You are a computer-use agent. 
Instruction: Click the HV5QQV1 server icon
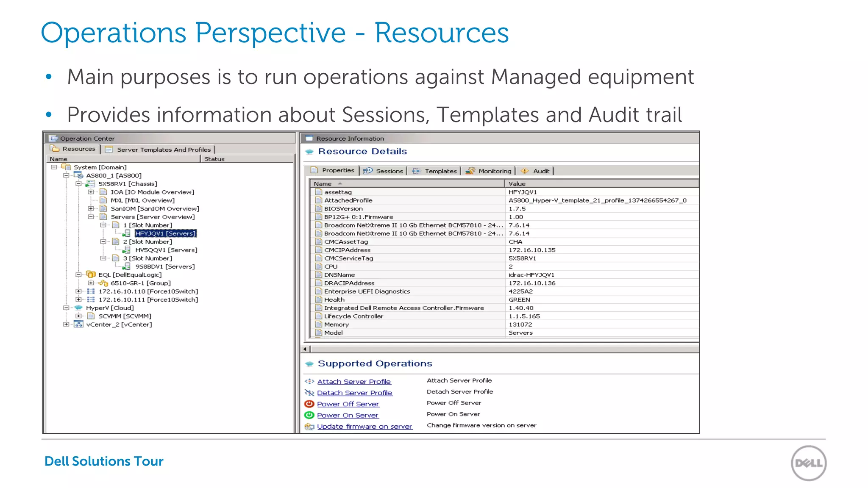126,250
